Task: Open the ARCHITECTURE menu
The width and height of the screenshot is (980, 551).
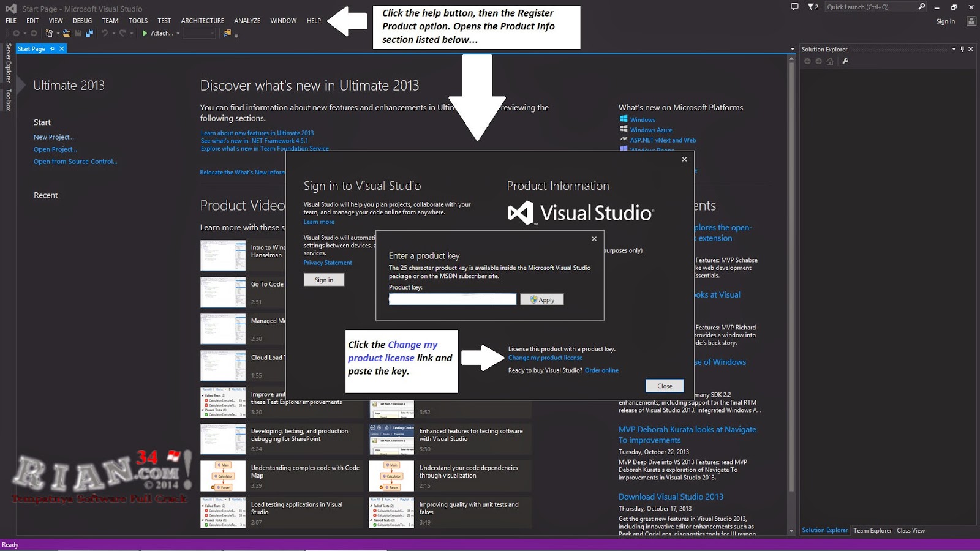Action: click(203, 21)
